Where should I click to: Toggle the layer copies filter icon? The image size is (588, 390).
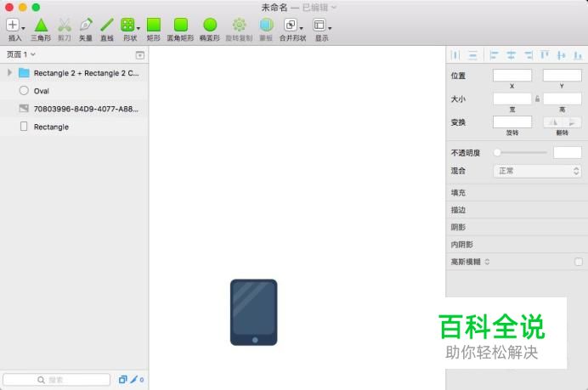(x=122, y=380)
